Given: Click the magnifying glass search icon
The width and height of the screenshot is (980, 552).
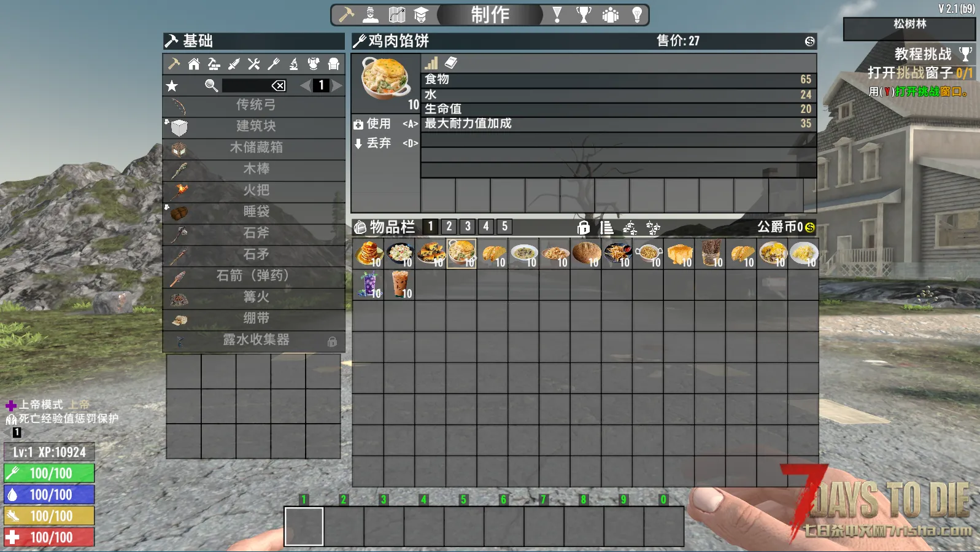Looking at the screenshot, I should [211, 85].
